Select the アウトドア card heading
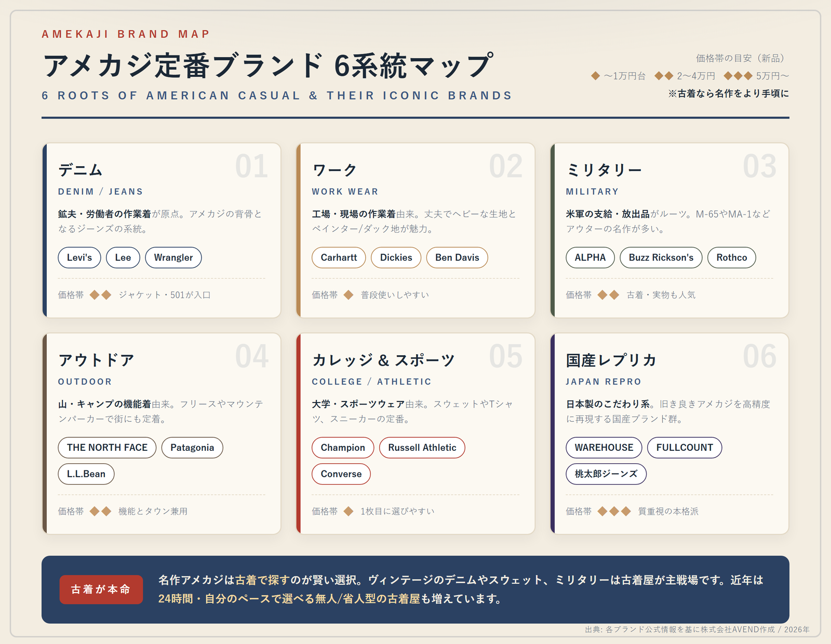 tap(97, 360)
